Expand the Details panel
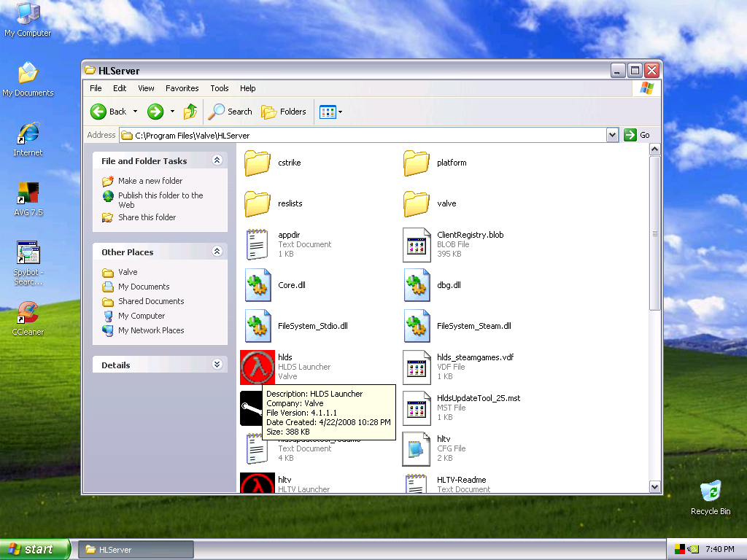The height and width of the screenshot is (560, 747). click(217, 365)
